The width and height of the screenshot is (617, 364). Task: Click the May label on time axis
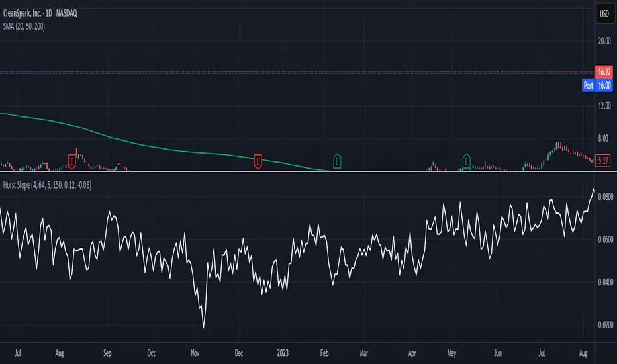coord(451,353)
